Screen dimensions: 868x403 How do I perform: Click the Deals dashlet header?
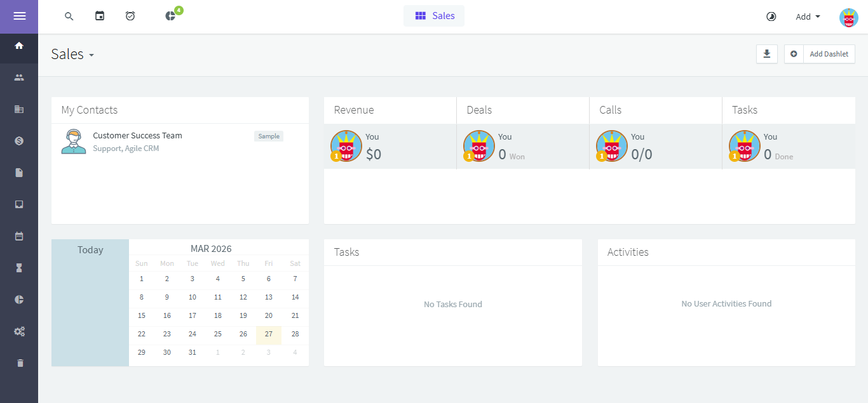tap(523, 110)
